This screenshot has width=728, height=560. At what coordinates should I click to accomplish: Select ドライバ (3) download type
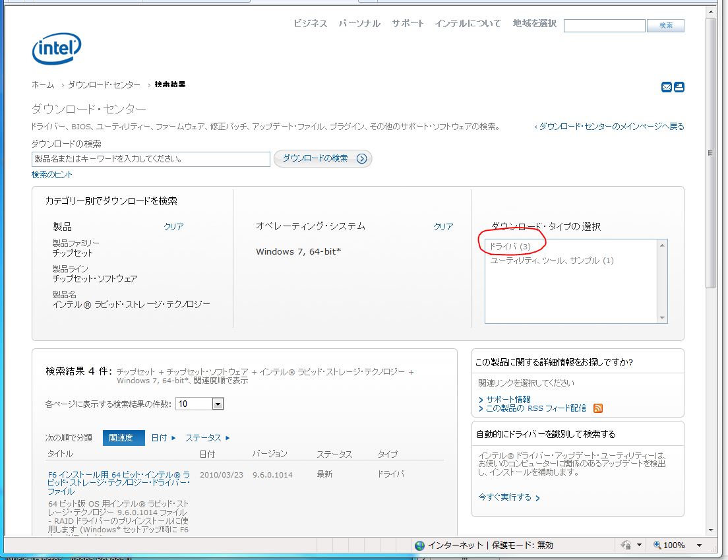(510, 247)
